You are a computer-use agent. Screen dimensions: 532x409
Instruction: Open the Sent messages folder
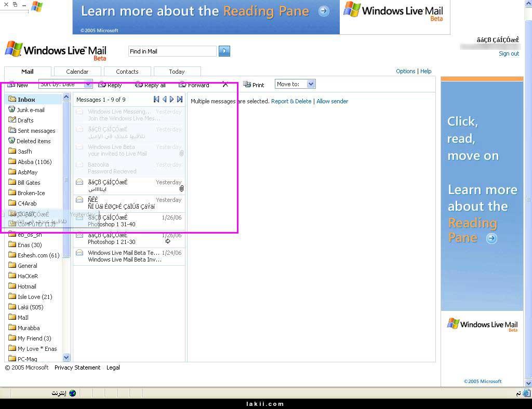(x=32, y=131)
